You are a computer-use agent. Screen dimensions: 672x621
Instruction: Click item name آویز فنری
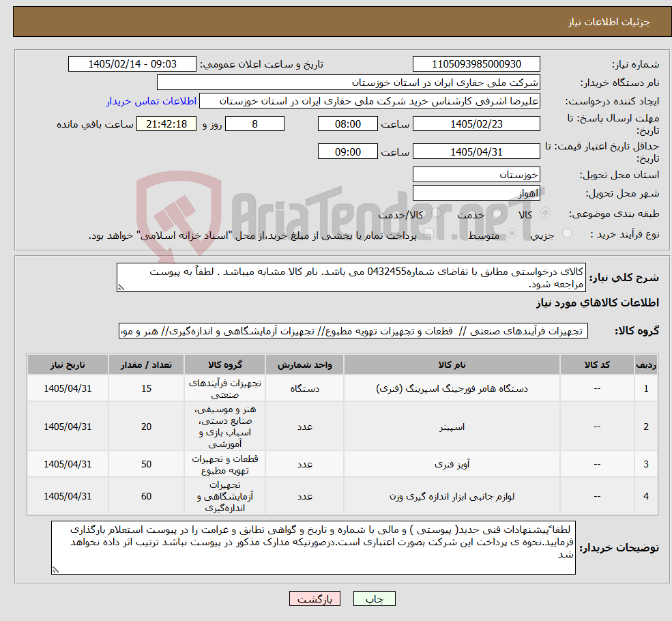click(x=452, y=464)
